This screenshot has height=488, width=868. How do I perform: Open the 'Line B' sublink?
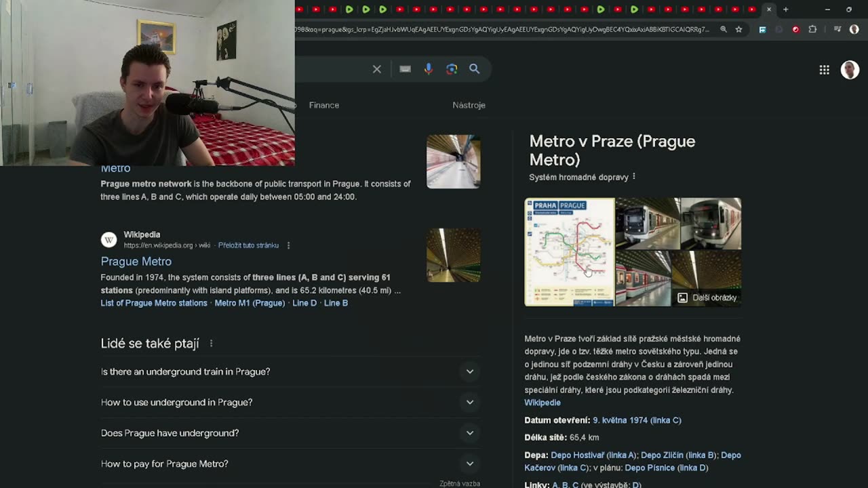pos(336,303)
